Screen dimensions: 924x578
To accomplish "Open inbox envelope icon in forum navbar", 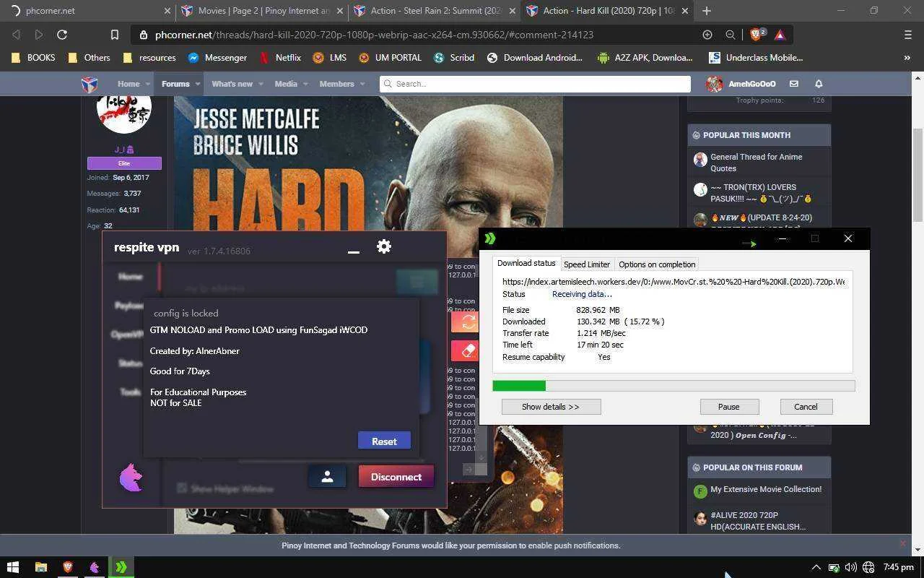I will pyautogui.click(x=793, y=84).
